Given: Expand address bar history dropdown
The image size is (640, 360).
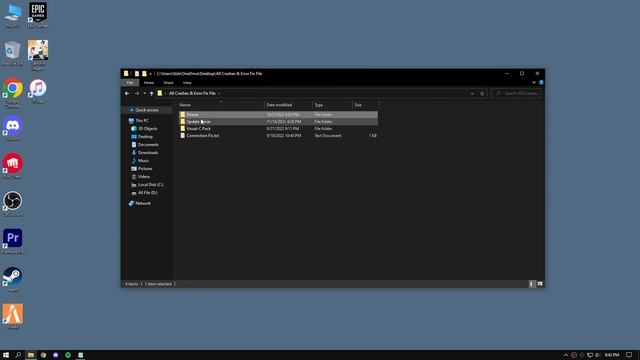Looking at the screenshot, I should click(472, 93).
